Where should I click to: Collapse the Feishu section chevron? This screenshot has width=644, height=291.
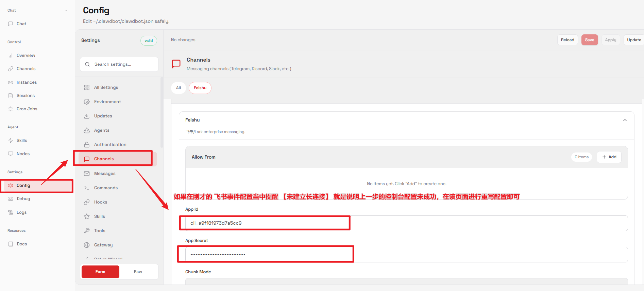coord(625,120)
